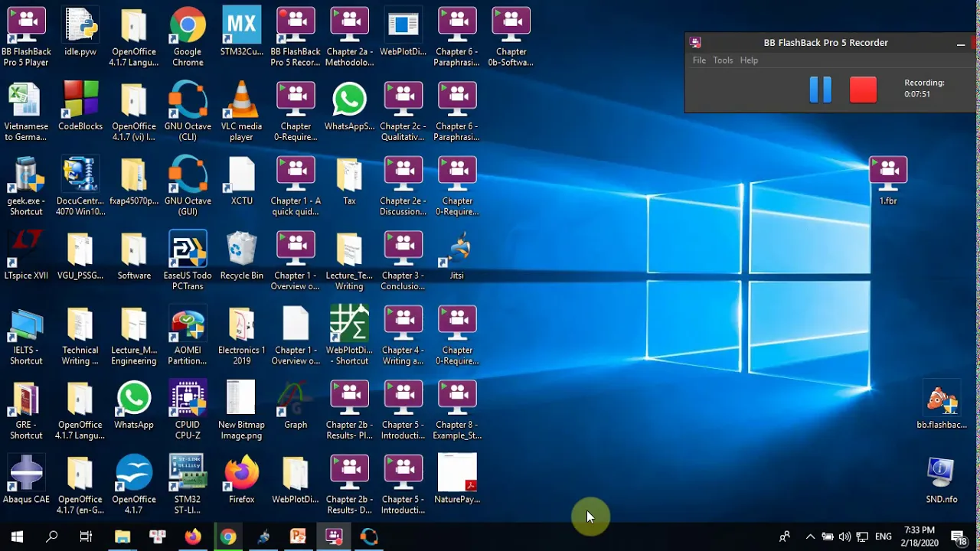980x551 pixels.
Task: Select the NaturePay... PDF file
Action: coord(457,479)
